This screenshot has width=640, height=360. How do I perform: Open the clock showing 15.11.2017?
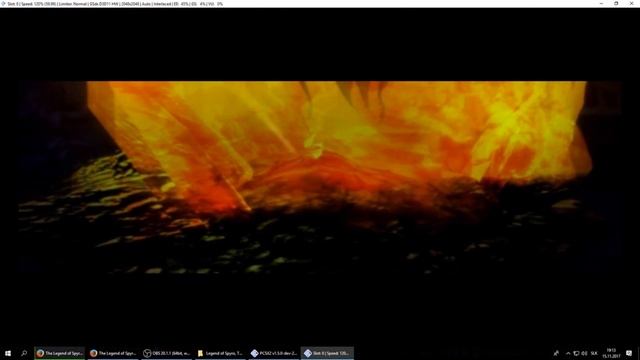pos(611,353)
